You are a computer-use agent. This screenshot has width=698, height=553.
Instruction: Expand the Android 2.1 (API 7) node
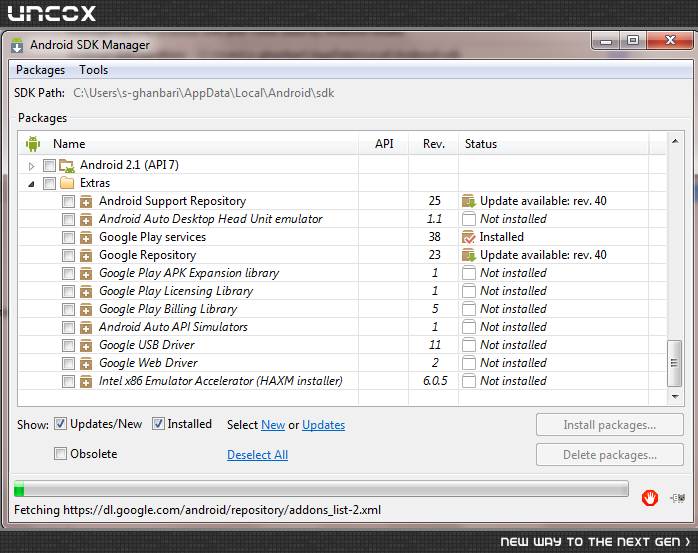click(31, 166)
